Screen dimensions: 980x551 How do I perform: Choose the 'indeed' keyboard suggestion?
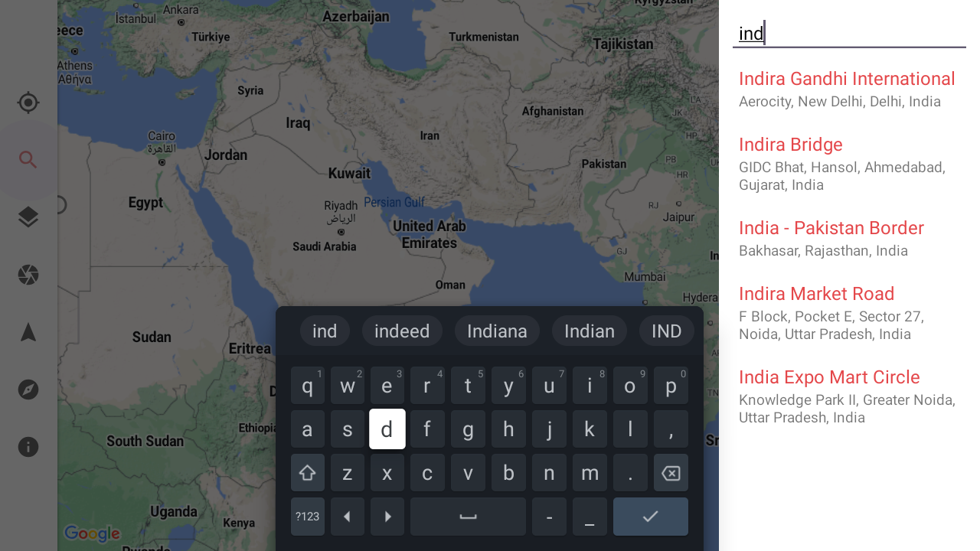402,331
